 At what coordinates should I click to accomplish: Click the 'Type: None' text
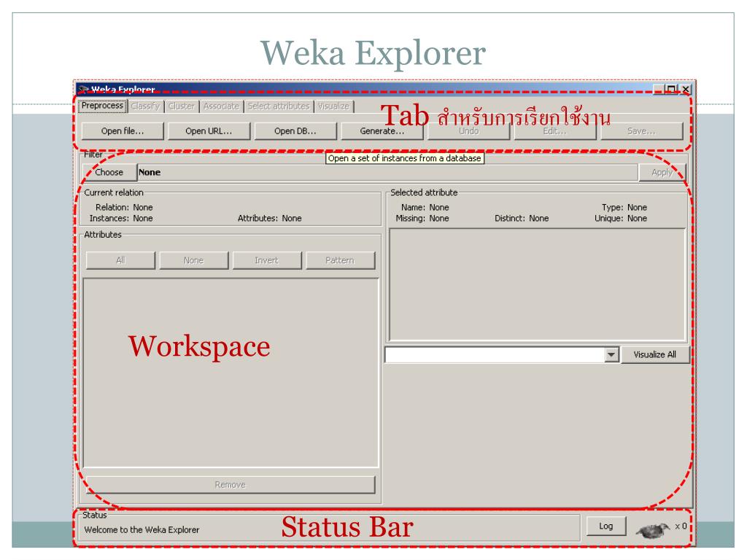coord(624,208)
